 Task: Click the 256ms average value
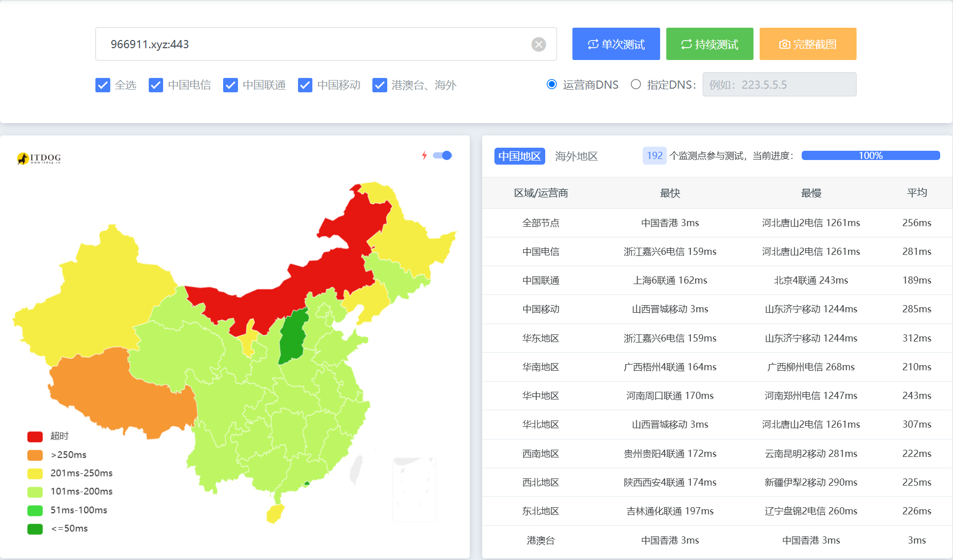pos(917,223)
